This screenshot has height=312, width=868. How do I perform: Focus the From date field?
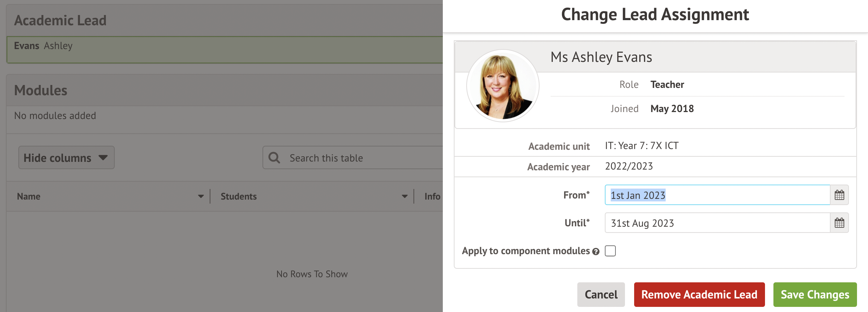coord(717,195)
